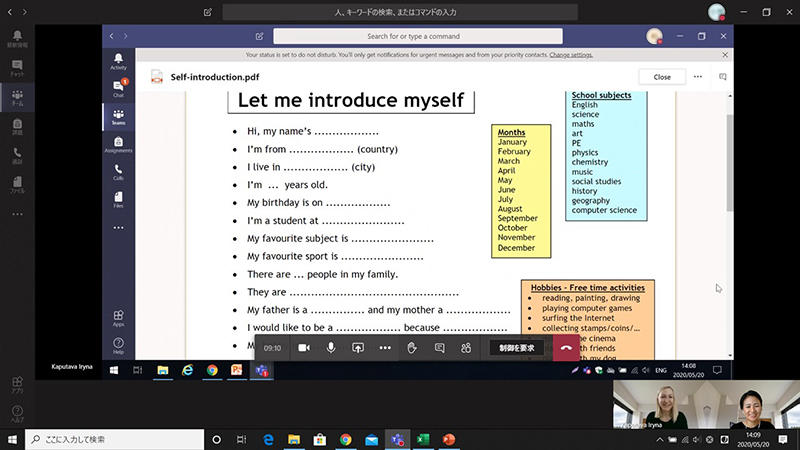Open Chat in outer Teams sidebar

click(17, 68)
